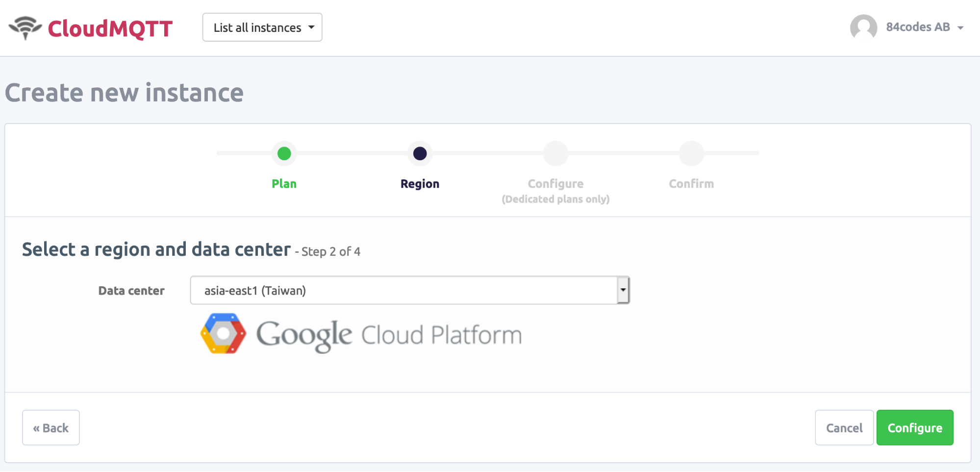Screen dimensions: 980x472
Task: Open the List all instances dropdown
Action: click(x=262, y=27)
